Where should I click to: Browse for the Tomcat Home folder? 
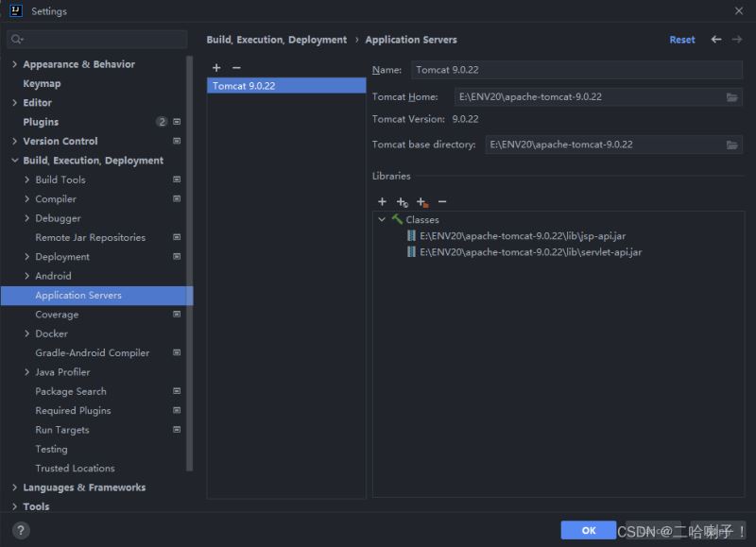pos(731,97)
